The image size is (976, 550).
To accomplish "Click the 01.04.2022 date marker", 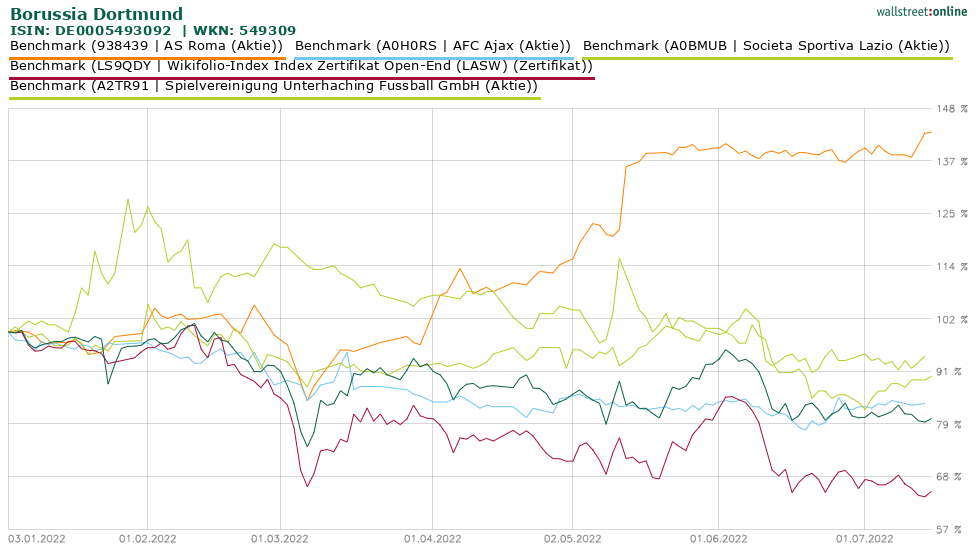I will (432, 538).
